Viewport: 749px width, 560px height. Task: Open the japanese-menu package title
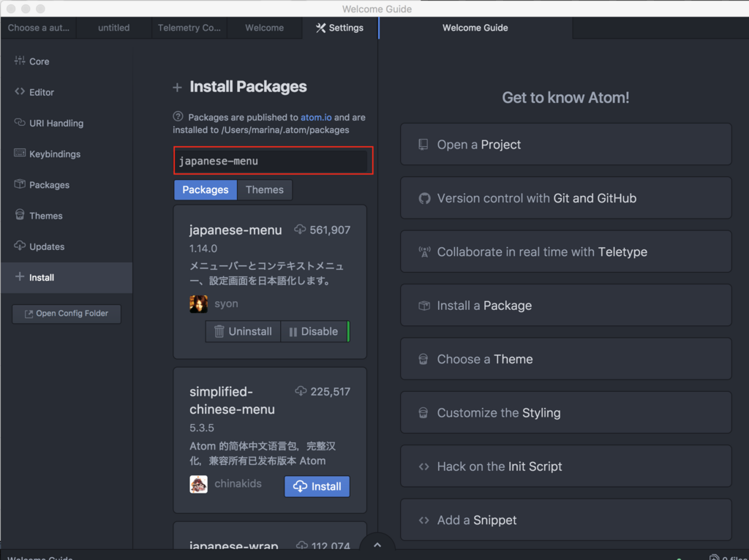tap(236, 230)
